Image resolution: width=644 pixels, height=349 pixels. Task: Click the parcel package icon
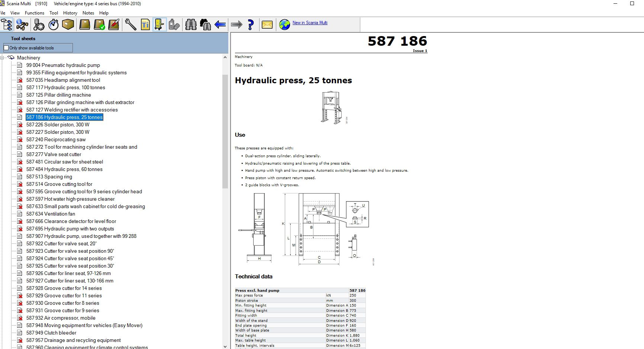(68, 25)
